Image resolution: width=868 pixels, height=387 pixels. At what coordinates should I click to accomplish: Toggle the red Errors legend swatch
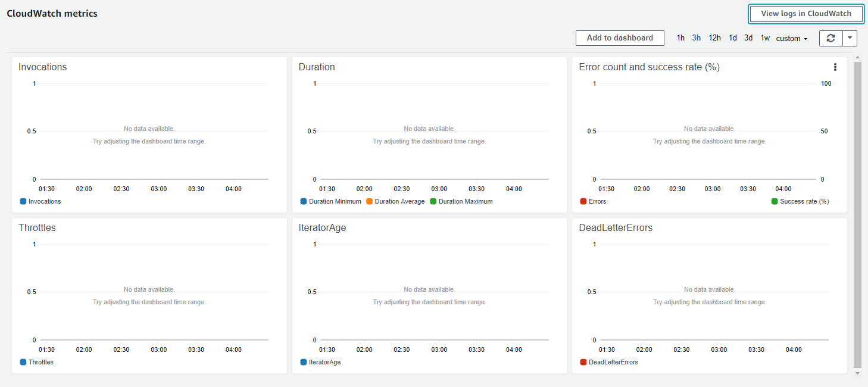click(583, 201)
